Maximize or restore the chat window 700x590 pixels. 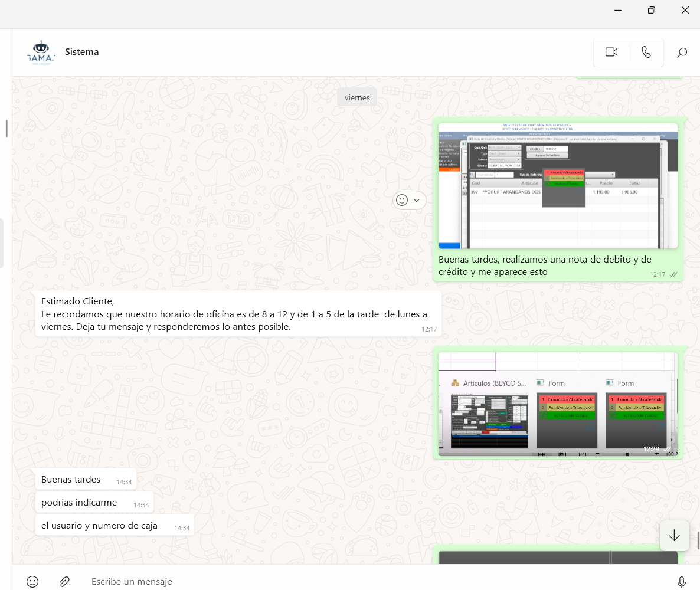[651, 10]
